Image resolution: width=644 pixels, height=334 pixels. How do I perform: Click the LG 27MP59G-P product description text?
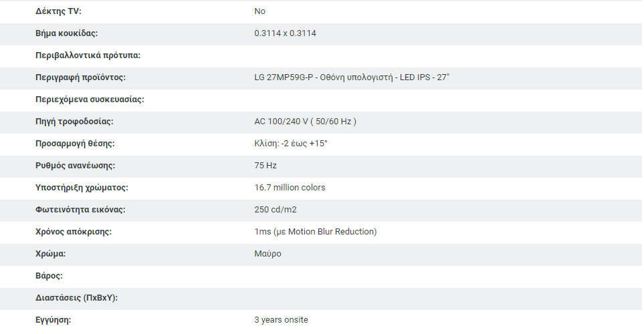click(352, 77)
